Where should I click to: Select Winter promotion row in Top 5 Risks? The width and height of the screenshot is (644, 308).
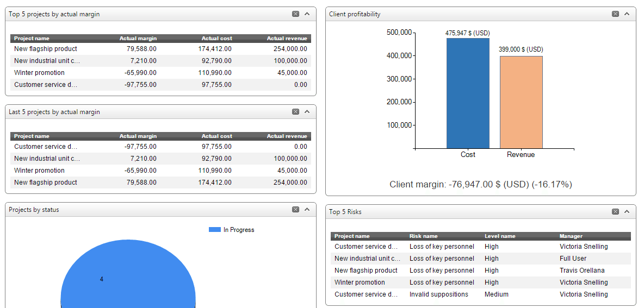click(x=480, y=282)
